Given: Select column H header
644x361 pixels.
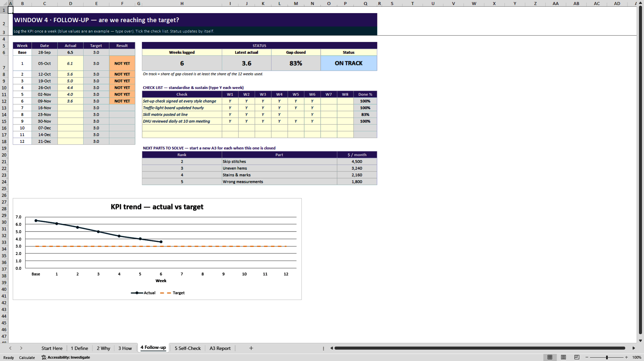Looking at the screenshot, I should click(x=182, y=3).
